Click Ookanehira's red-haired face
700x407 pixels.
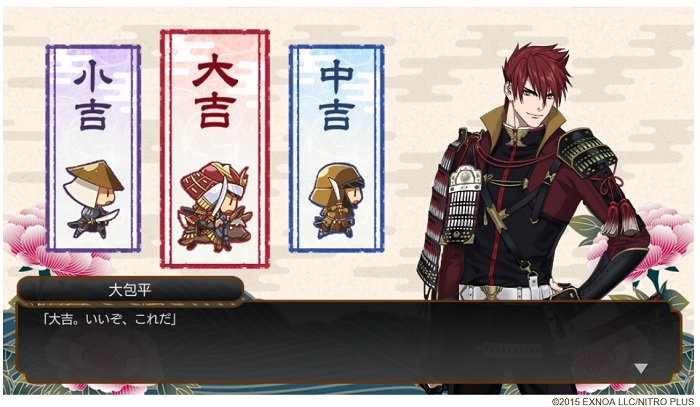(x=534, y=97)
